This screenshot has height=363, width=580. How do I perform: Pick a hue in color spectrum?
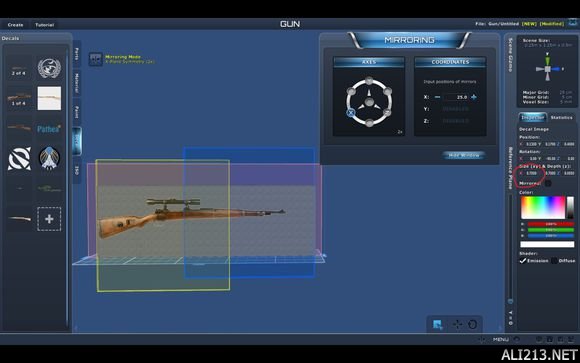tap(543, 207)
